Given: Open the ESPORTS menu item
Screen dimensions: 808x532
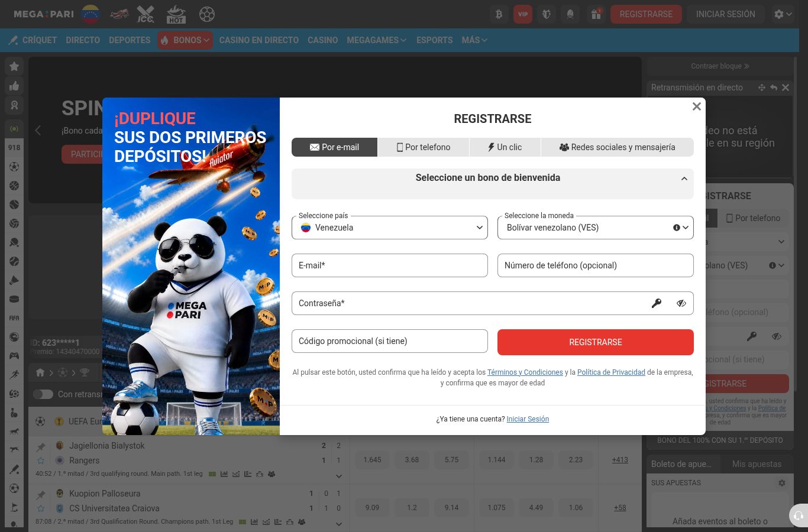Looking at the screenshot, I should (434, 40).
